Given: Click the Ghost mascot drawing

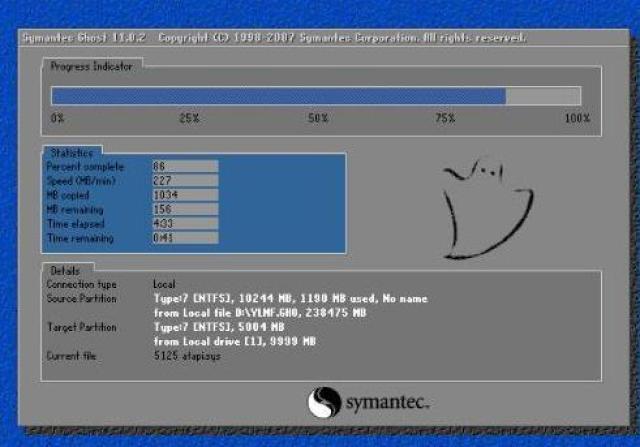Looking at the screenshot, I should 488,210.
